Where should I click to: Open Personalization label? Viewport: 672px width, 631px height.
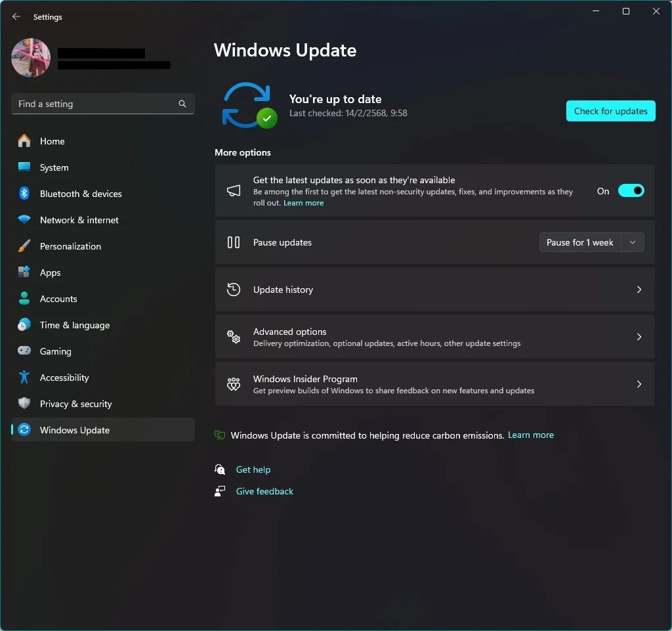tap(70, 246)
